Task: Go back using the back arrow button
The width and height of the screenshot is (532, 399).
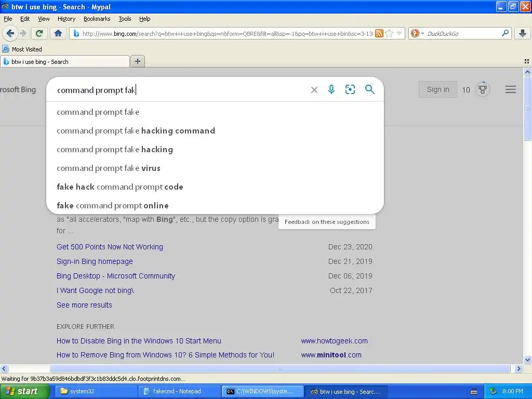Action: click(10, 33)
